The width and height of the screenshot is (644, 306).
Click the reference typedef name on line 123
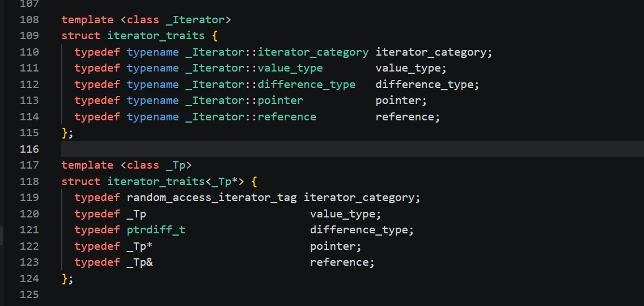click(x=339, y=262)
